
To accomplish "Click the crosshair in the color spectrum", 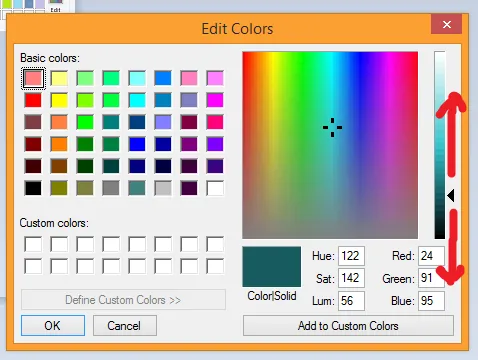I will click(x=332, y=127).
